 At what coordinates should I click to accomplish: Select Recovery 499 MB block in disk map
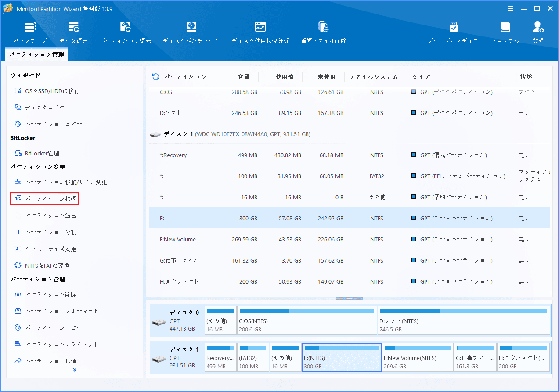(x=220, y=357)
